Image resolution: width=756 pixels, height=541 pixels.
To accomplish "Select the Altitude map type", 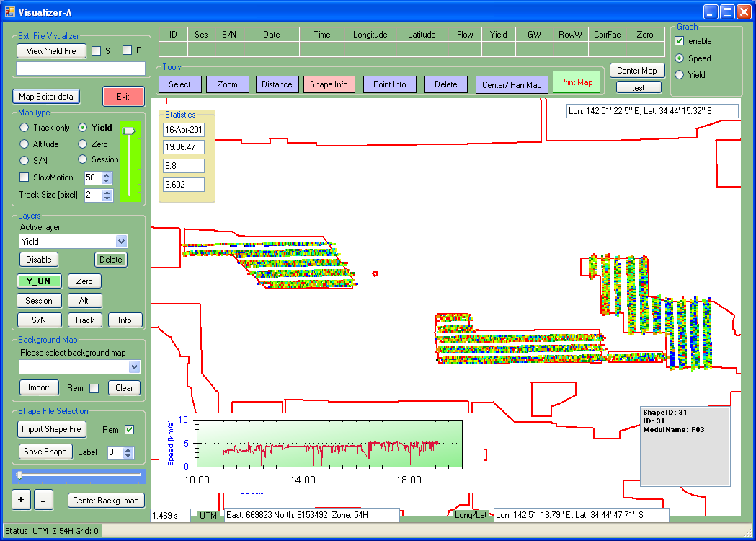I will [25, 144].
